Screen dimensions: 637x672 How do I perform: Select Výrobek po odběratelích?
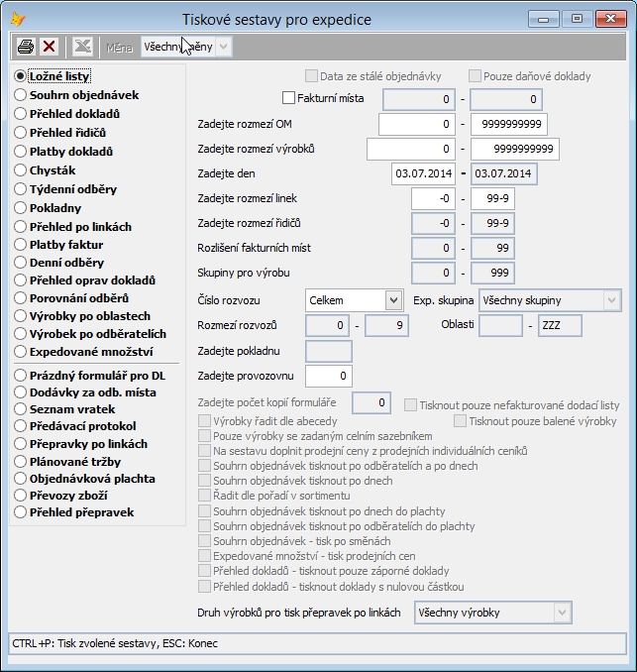[20, 333]
